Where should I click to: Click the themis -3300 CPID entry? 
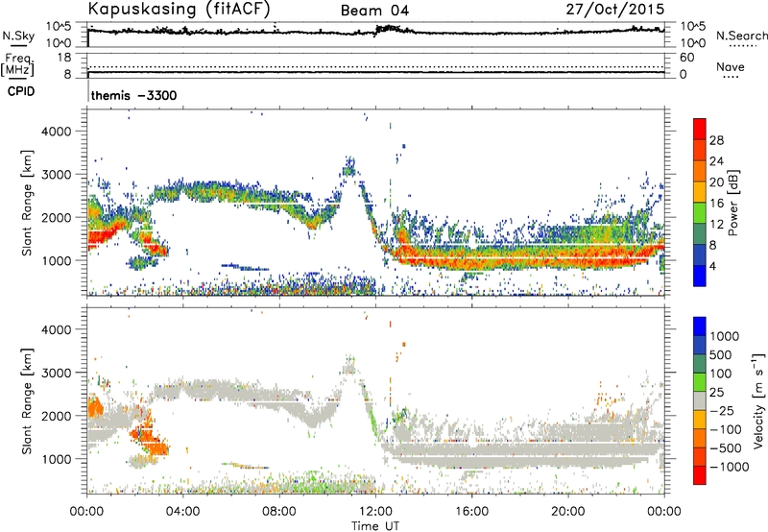click(x=133, y=95)
